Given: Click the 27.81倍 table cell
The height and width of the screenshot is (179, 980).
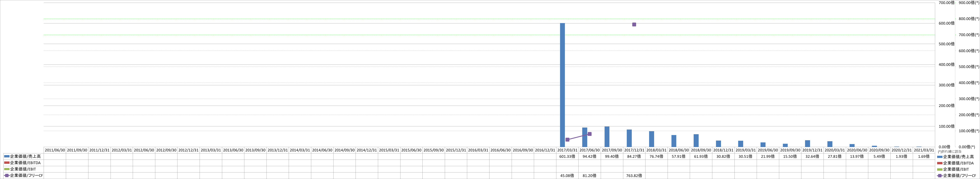Looking at the screenshot, I should [835, 157].
